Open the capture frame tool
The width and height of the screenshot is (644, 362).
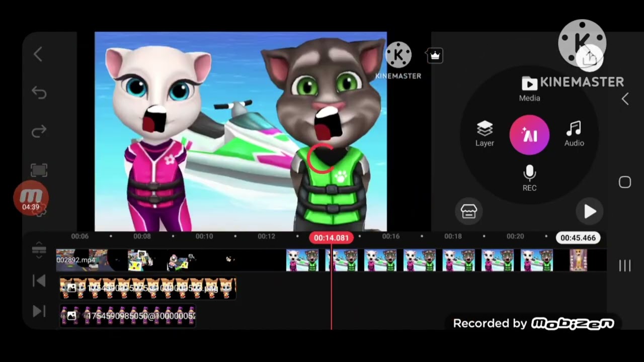(x=39, y=170)
